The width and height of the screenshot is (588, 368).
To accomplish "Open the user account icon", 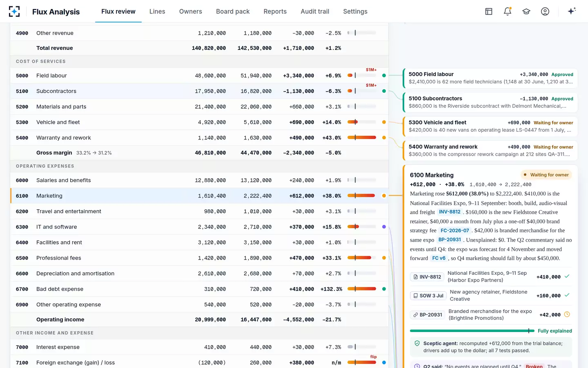I will point(545,11).
